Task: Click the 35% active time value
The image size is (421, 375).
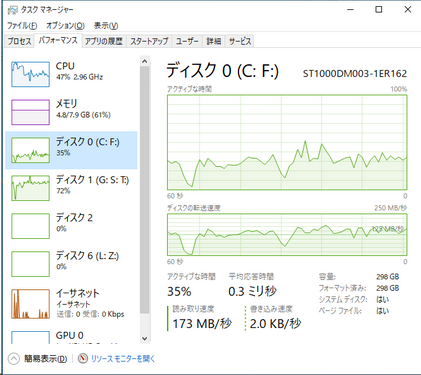Action: point(179,292)
